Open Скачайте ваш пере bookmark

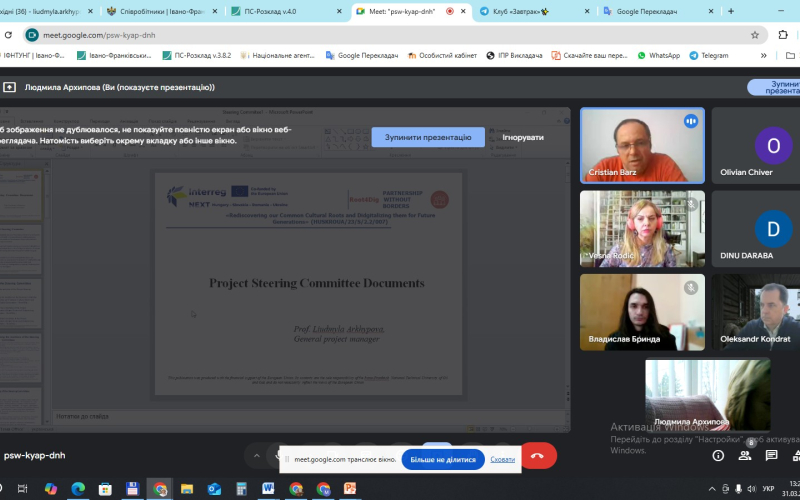point(589,56)
